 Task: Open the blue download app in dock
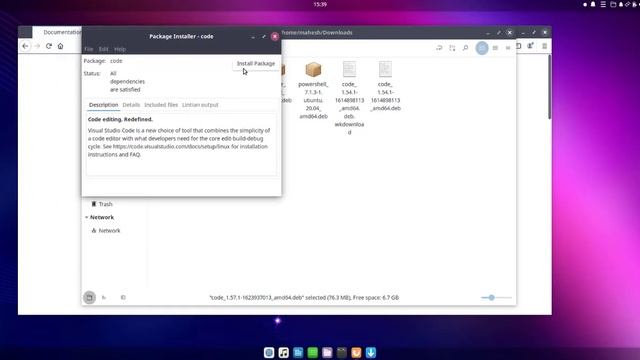click(371, 352)
